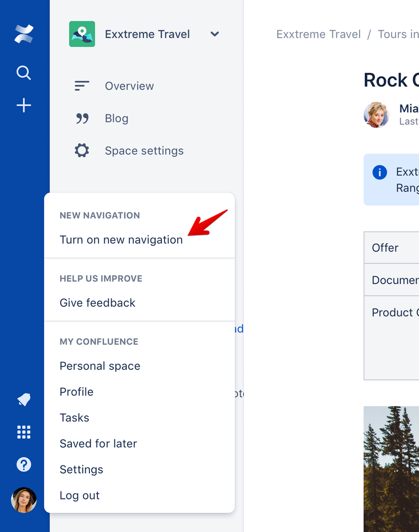Click the Confluence logo to go home
Image resolution: width=419 pixels, height=532 pixels.
point(23,34)
